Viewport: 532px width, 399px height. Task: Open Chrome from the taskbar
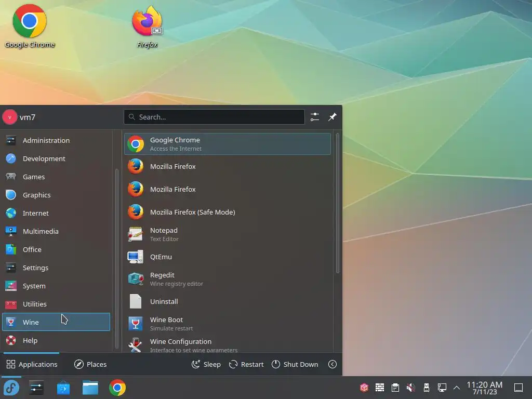click(117, 388)
